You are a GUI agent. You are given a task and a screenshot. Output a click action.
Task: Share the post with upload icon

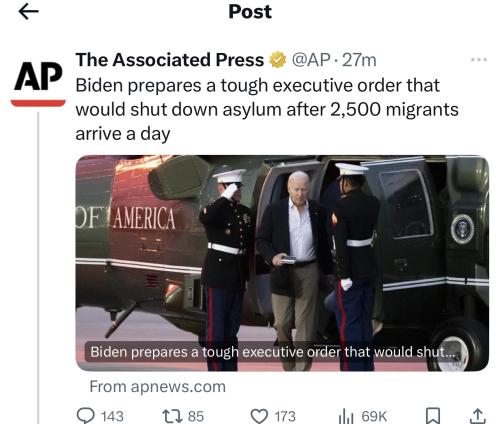[x=478, y=416]
